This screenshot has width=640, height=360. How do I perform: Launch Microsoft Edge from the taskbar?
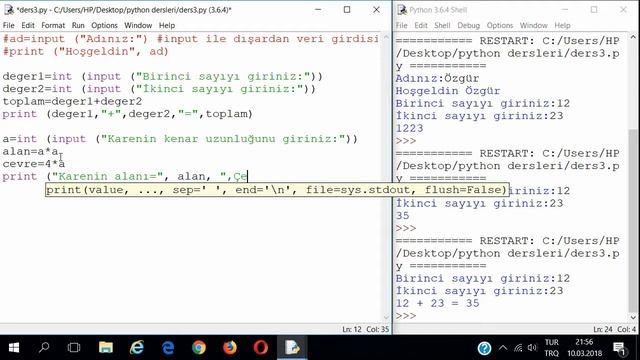pyautogui.click(x=168, y=347)
